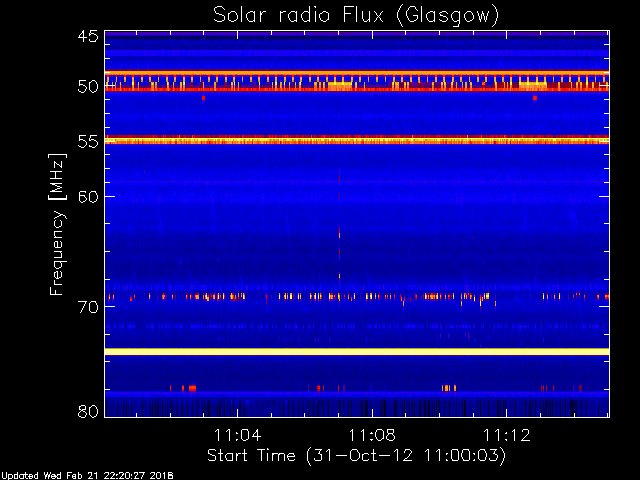Screen dimensions: 640x480
Task: Click the "11:08" time tick label
Action: pos(372,435)
